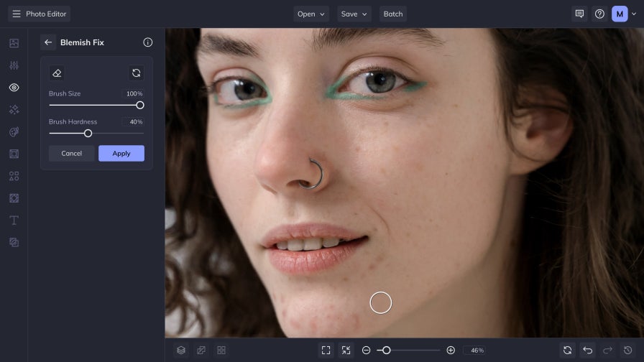
Task: Open the help question mark icon
Action: point(599,14)
